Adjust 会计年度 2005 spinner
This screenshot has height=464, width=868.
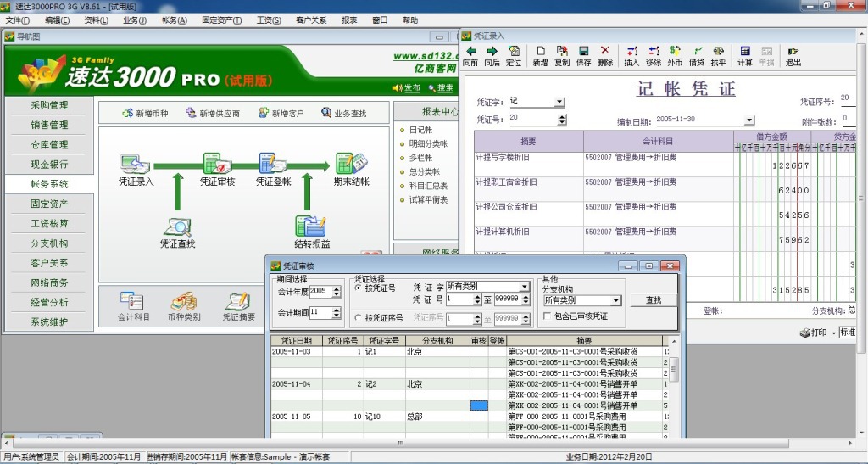(336, 291)
